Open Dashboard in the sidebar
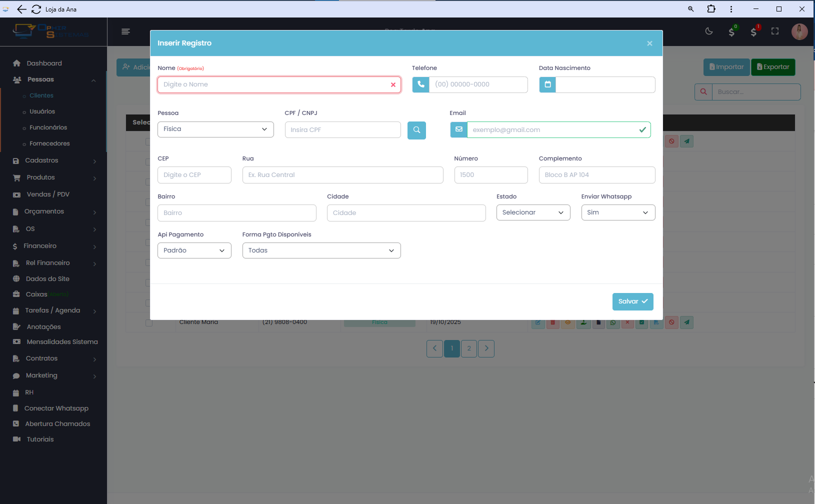This screenshot has height=504, width=815. click(x=44, y=63)
